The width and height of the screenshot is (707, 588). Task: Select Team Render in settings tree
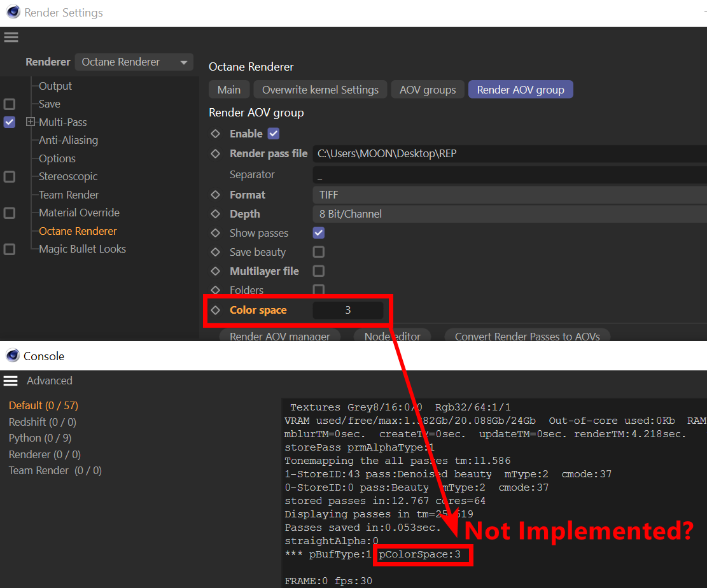69,195
